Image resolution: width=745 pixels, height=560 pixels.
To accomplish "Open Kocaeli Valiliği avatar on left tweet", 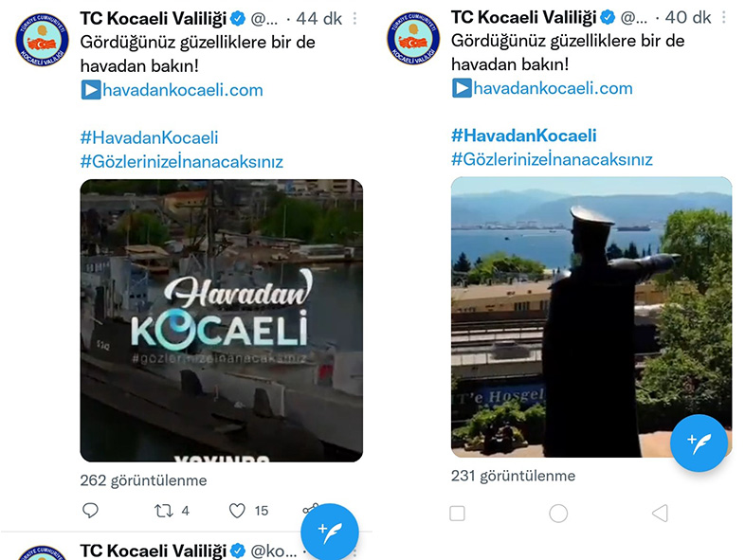I will click(42, 40).
